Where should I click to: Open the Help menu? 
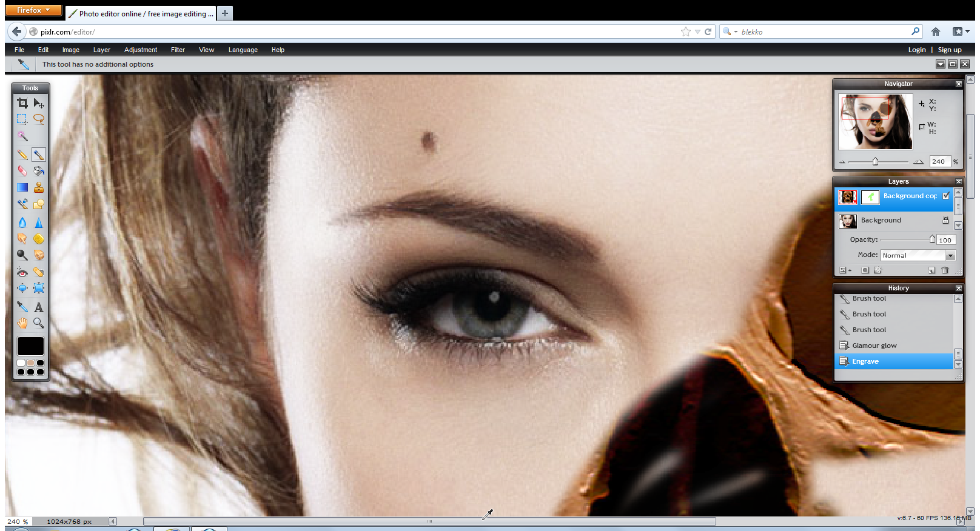278,50
